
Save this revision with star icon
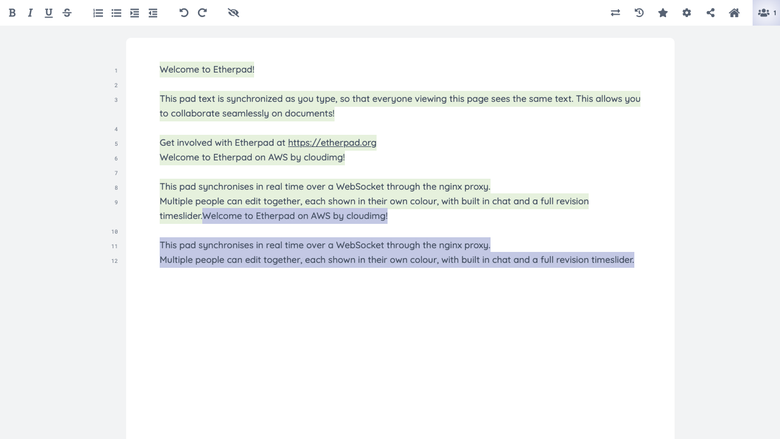[x=663, y=13]
